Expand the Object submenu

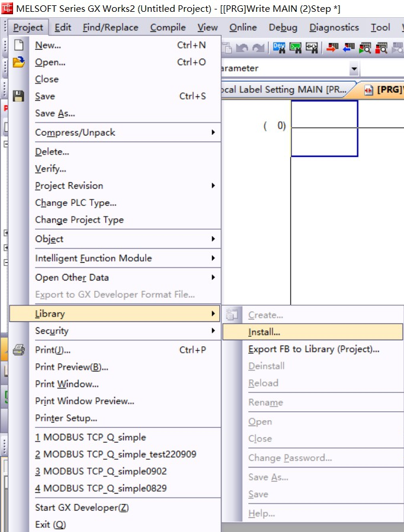[x=213, y=238]
